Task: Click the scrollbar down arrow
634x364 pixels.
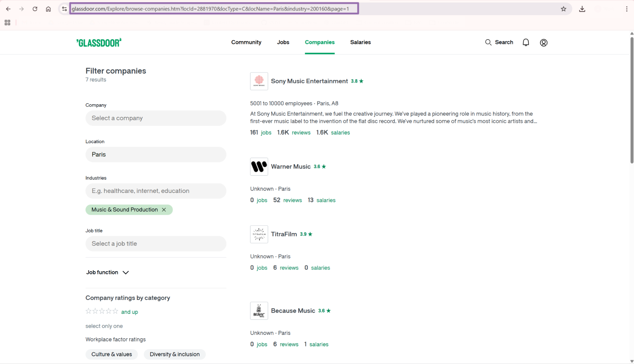Action: (x=631, y=361)
